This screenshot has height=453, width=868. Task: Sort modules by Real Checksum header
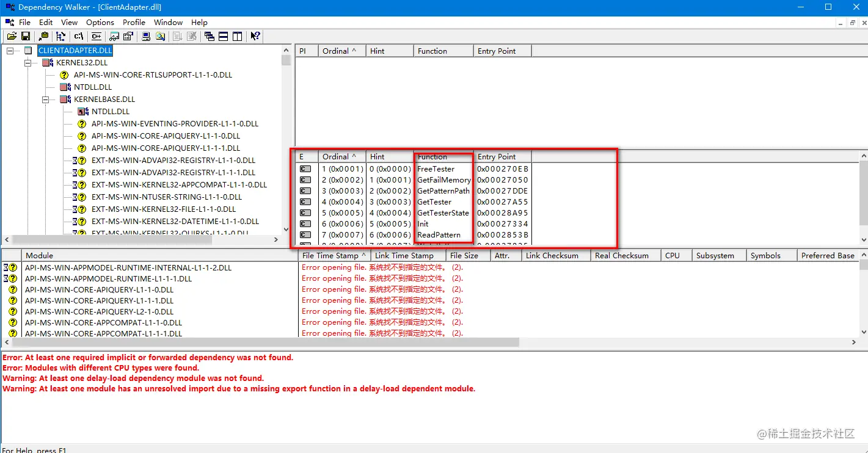pyautogui.click(x=626, y=256)
